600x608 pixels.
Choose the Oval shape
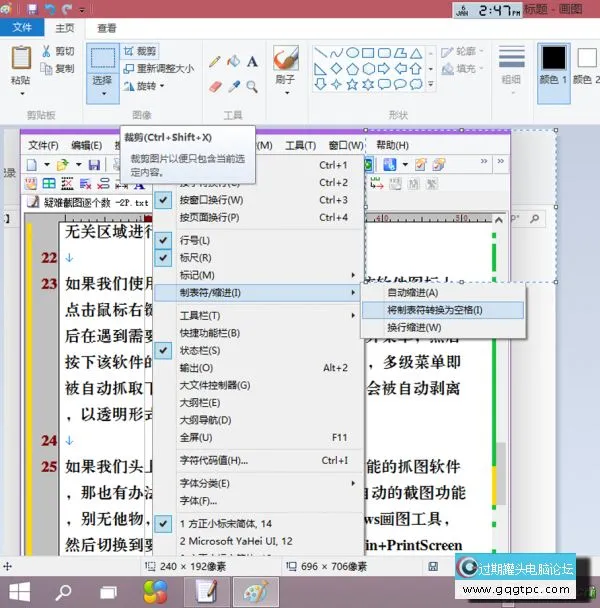[x=352, y=52]
